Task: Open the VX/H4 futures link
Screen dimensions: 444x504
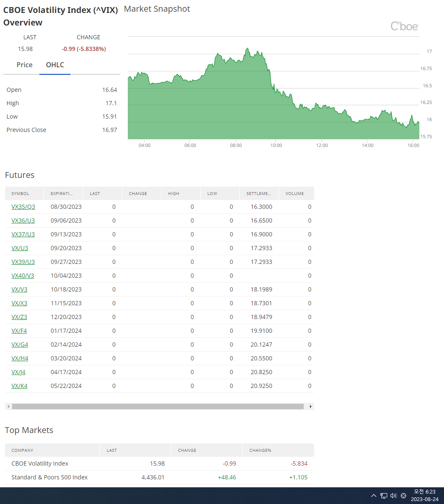Action: pos(20,358)
